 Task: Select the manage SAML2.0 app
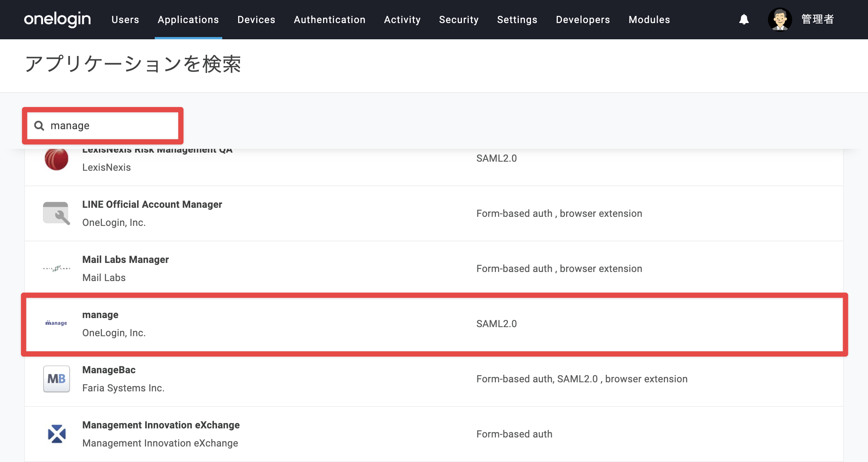click(434, 324)
